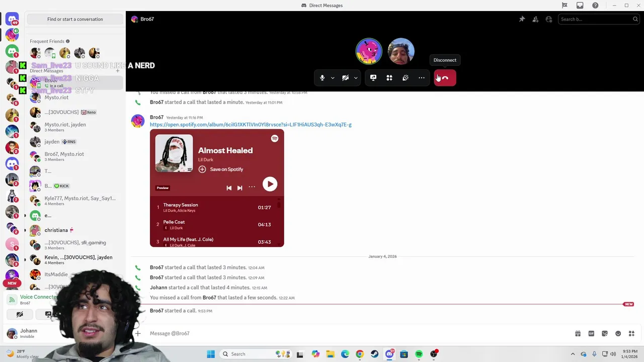Click the Spotify embed track list scrollbar

click(x=279, y=205)
